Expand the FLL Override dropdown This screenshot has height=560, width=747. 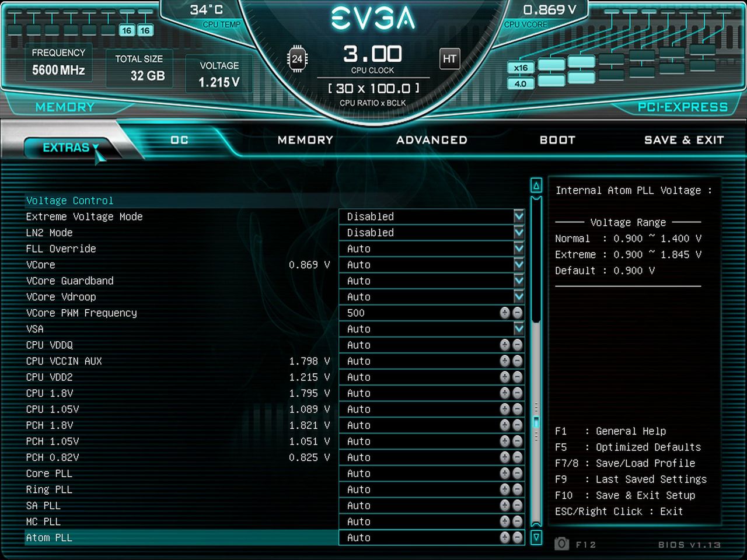(519, 249)
